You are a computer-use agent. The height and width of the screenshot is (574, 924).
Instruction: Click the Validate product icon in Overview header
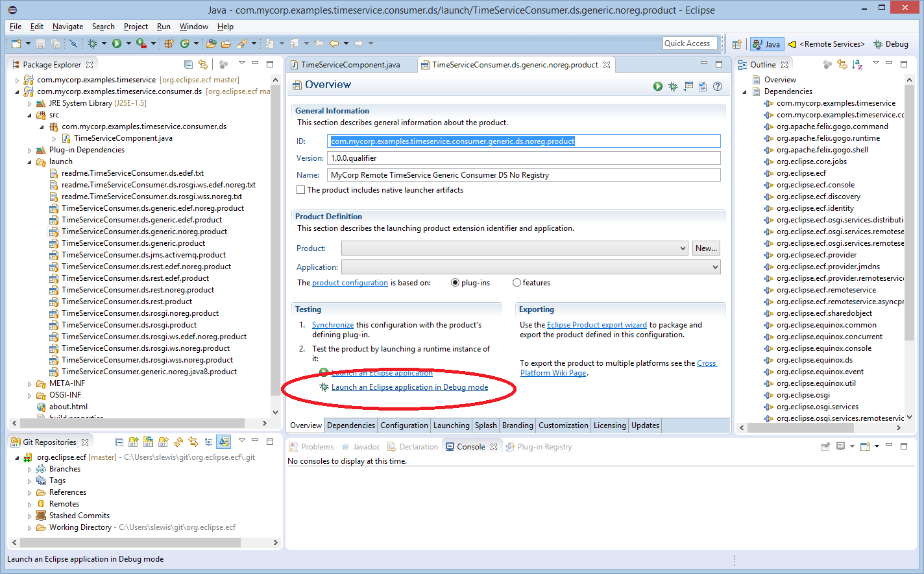coord(703,86)
